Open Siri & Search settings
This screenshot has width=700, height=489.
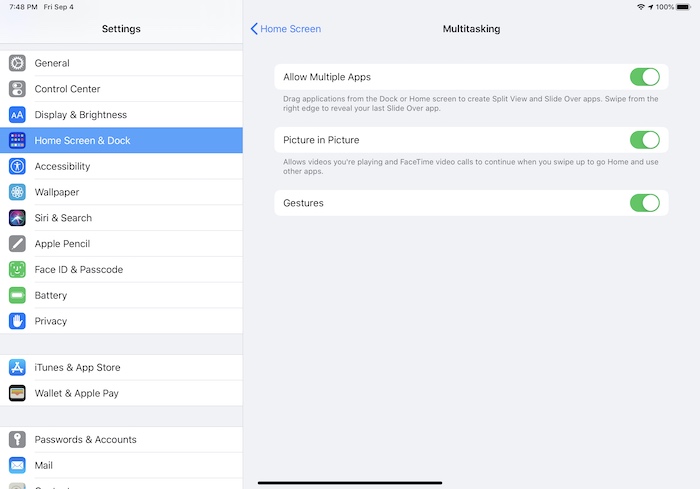tap(121, 218)
